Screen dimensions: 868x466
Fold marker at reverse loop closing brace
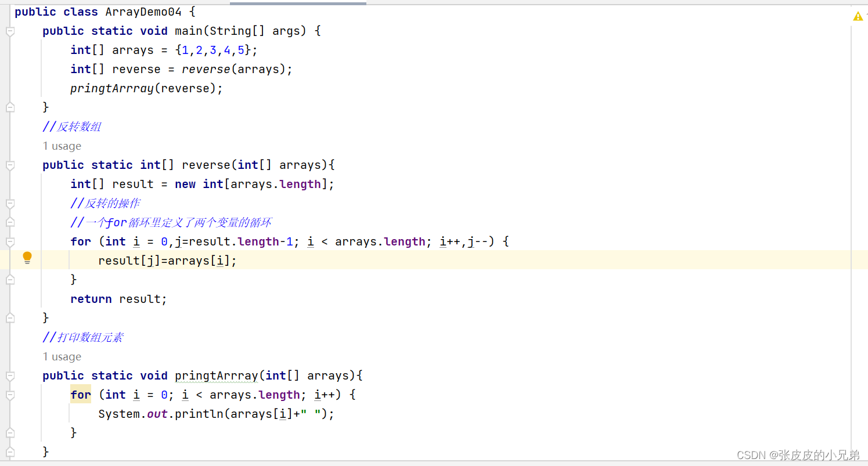(10, 280)
